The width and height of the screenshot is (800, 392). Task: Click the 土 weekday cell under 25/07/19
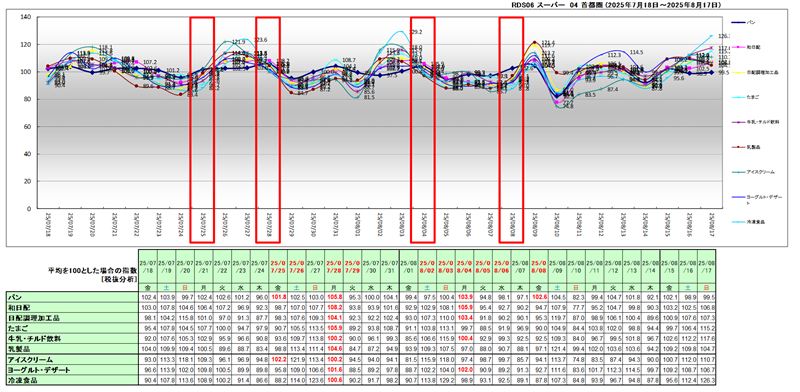166,287
